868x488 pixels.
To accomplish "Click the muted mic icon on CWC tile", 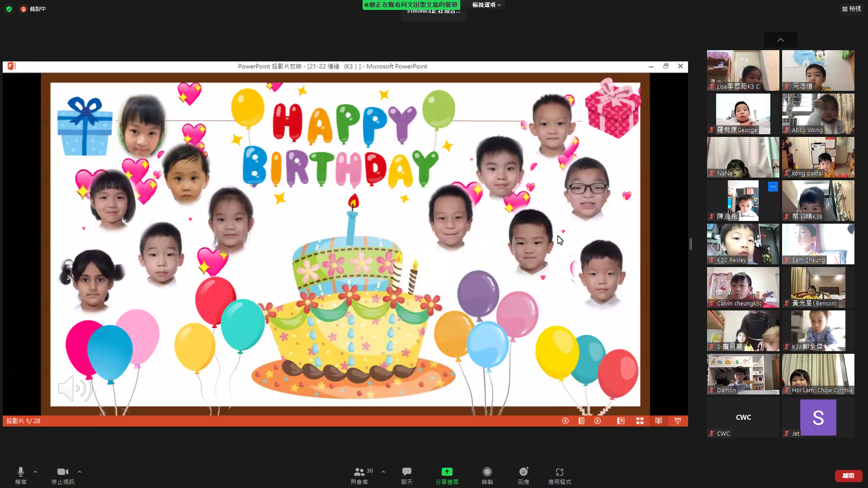I will tap(712, 433).
